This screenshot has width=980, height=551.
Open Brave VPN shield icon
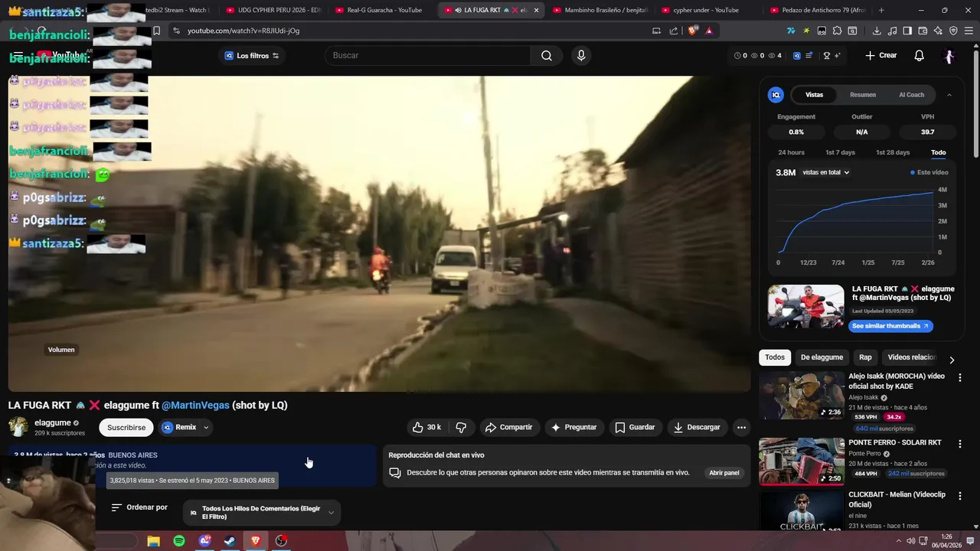[x=953, y=31]
